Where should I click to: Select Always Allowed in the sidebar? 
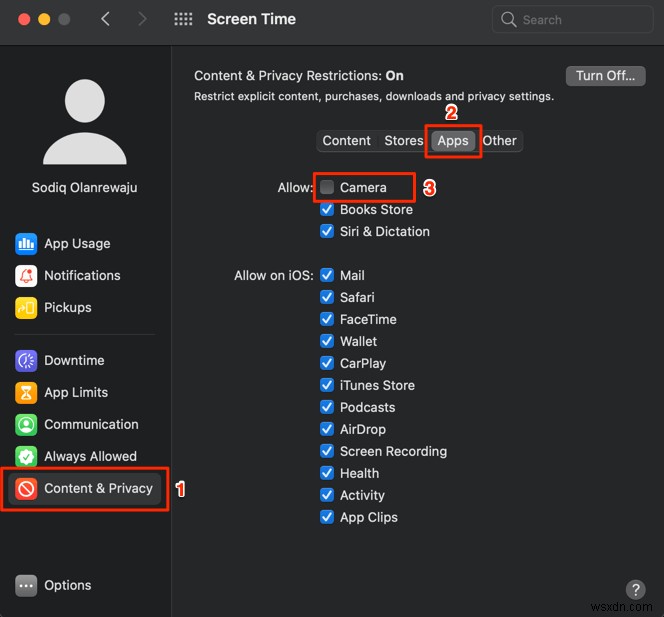pyautogui.click(x=85, y=457)
